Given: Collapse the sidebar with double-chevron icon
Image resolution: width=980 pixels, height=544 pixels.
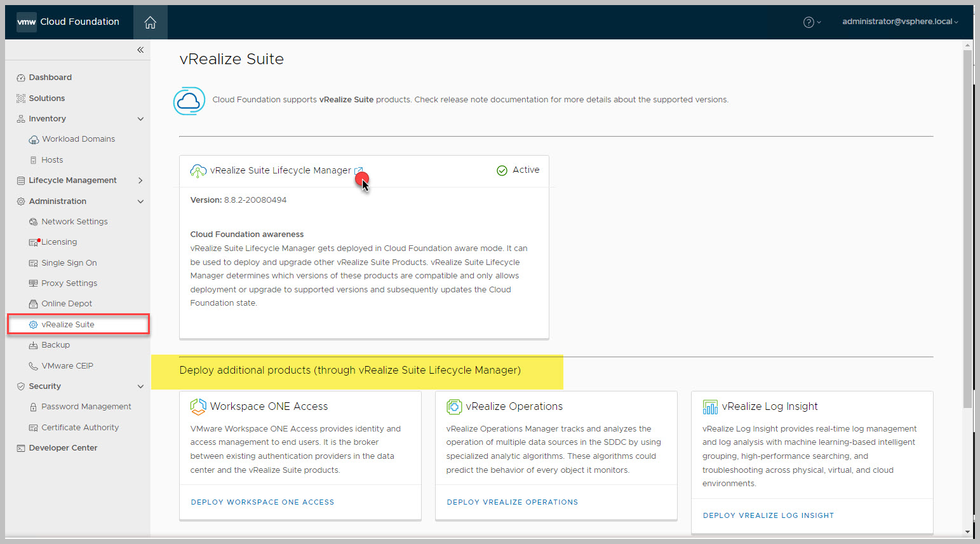Looking at the screenshot, I should (140, 50).
